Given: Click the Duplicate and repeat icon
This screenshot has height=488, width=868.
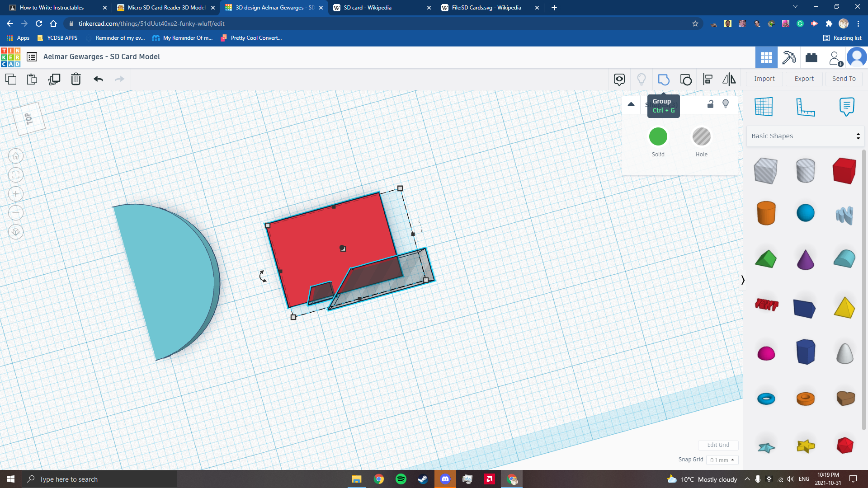Looking at the screenshot, I should (x=54, y=79).
